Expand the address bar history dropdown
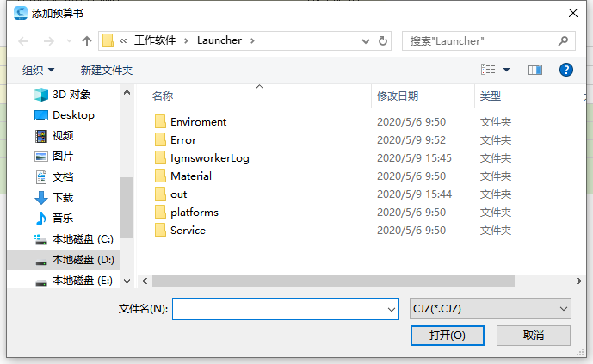This screenshot has height=364, width=593. pos(365,40)
